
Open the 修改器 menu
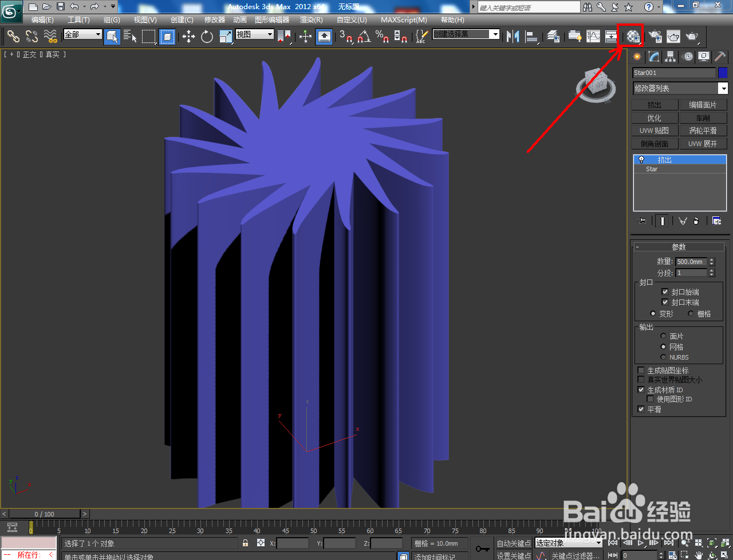point(215,19)
